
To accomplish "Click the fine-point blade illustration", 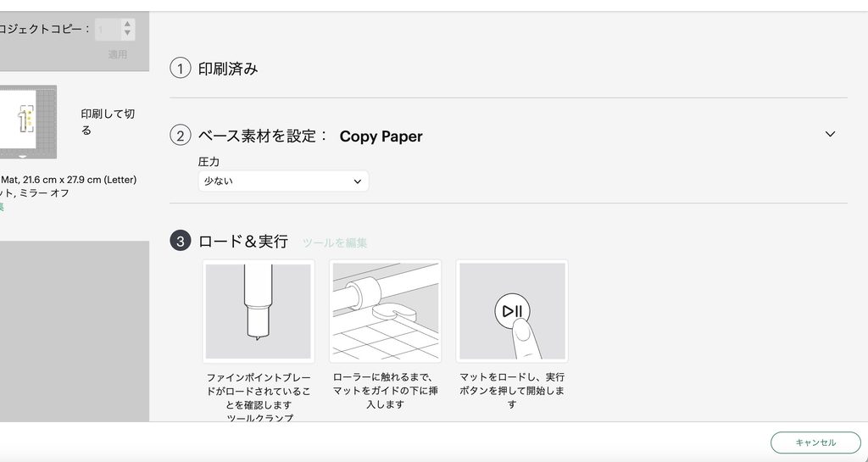I will [259, 311].
